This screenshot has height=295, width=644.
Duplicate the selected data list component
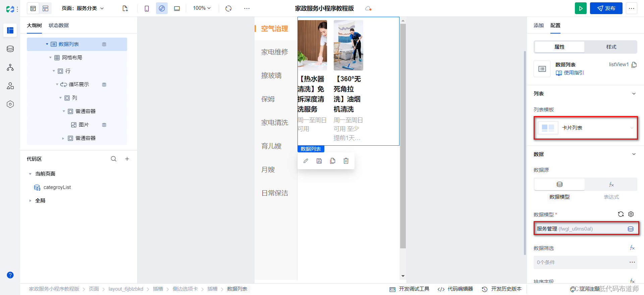333,161
